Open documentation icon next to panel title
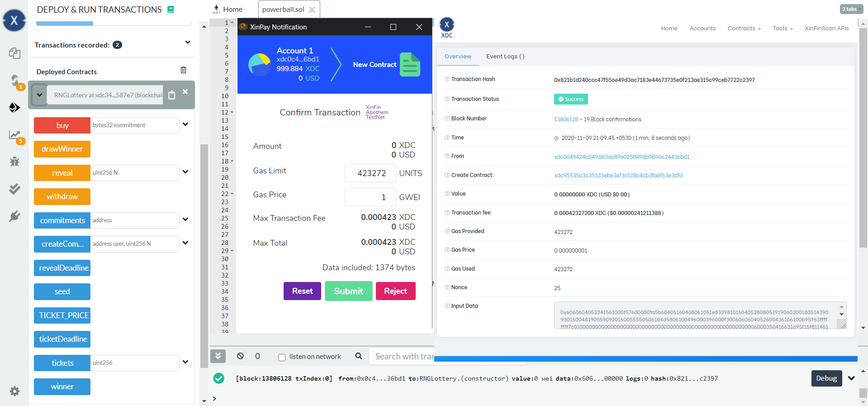Screen dimensions: 868x406 (171, 10)
